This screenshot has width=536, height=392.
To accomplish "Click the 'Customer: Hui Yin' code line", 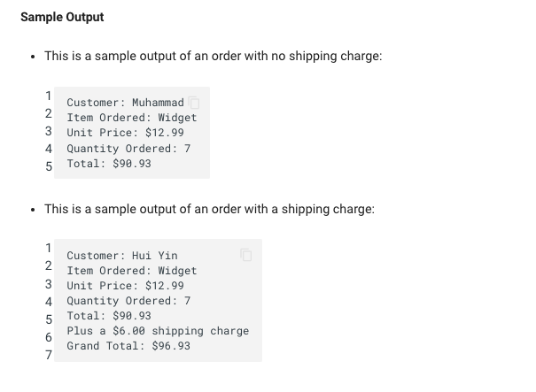I will (x=122, y=256).
